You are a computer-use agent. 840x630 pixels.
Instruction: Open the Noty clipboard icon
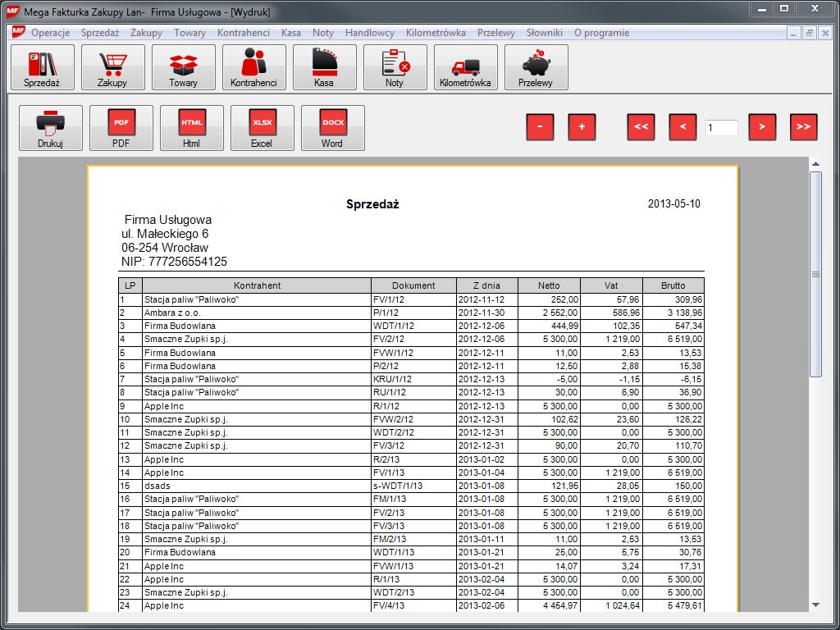point(395,67)
